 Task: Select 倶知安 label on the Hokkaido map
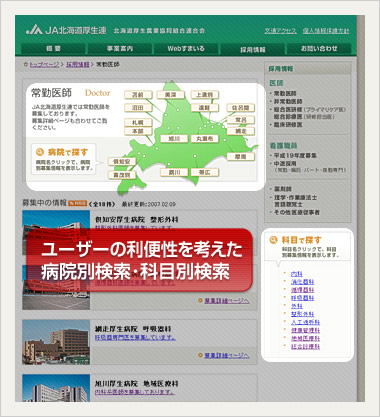coord(122,161)
